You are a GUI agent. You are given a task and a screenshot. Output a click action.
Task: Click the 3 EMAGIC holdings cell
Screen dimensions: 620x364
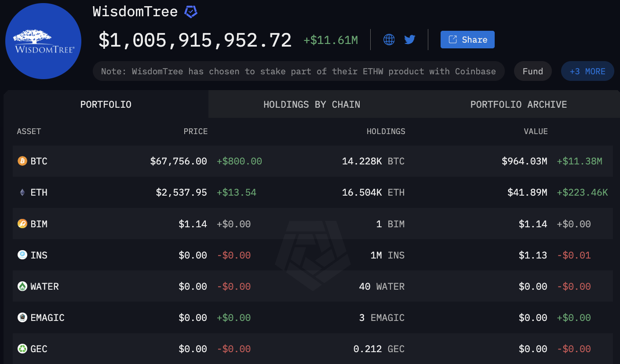(x=382, y=317)
